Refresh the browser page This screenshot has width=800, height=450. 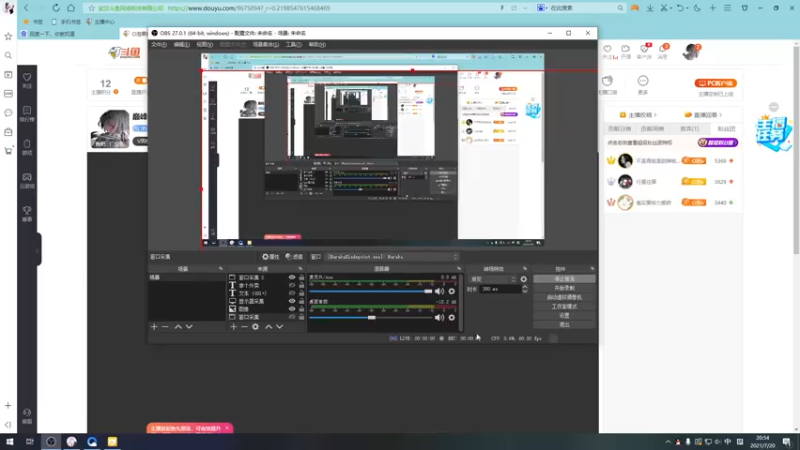[56, 8]
